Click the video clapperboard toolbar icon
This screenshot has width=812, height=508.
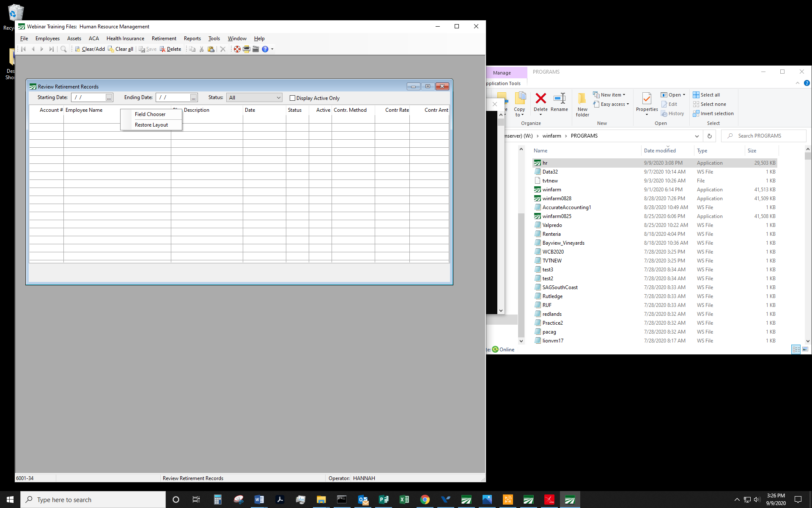256,49
